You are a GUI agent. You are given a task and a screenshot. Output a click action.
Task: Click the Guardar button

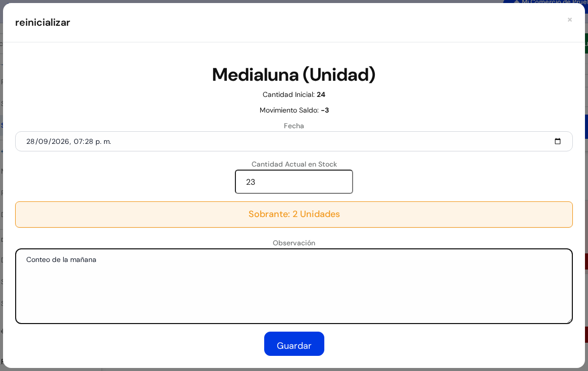[294, 344]
